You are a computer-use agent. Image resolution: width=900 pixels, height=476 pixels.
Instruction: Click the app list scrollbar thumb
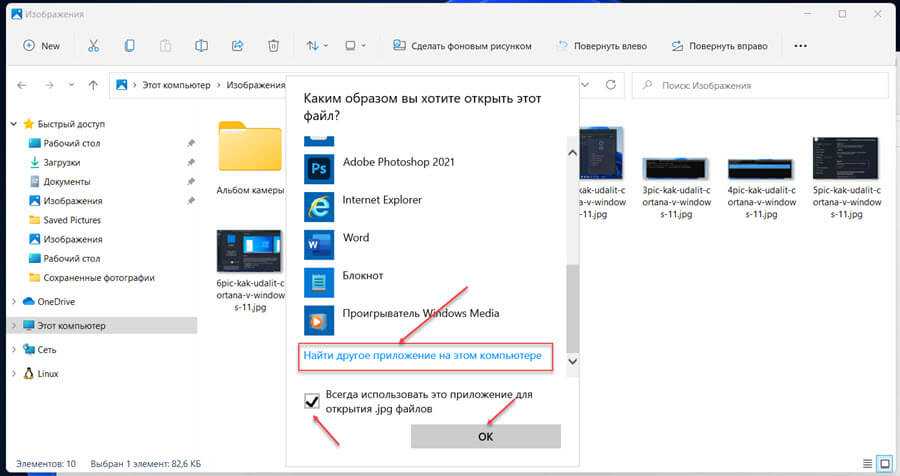click(572, 308)
